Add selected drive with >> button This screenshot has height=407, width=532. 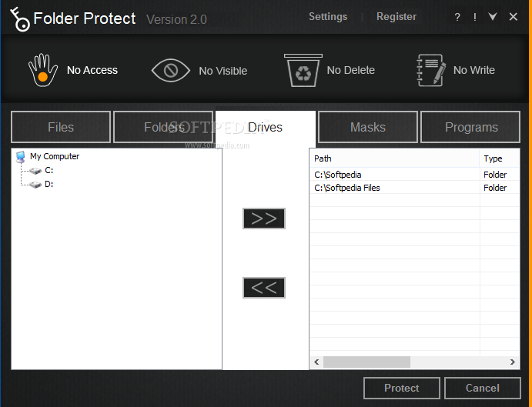(264, 219)
